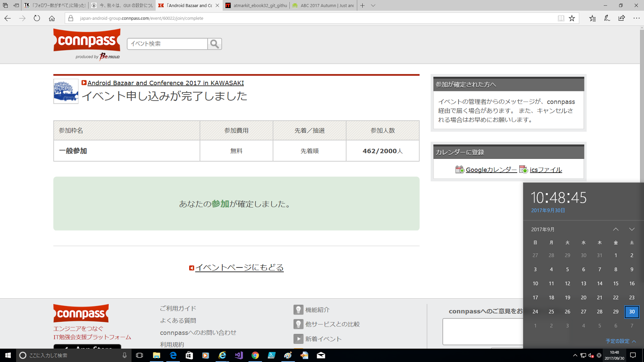Open the Edge favorites hub
Image resolution: width=644 pixels, height=362 pixels.
pyautogui.click(x=592, y=18)
